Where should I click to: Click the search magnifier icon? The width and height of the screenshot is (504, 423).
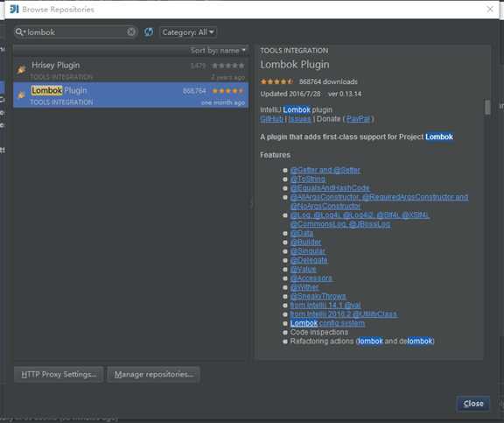pos(19,32)
